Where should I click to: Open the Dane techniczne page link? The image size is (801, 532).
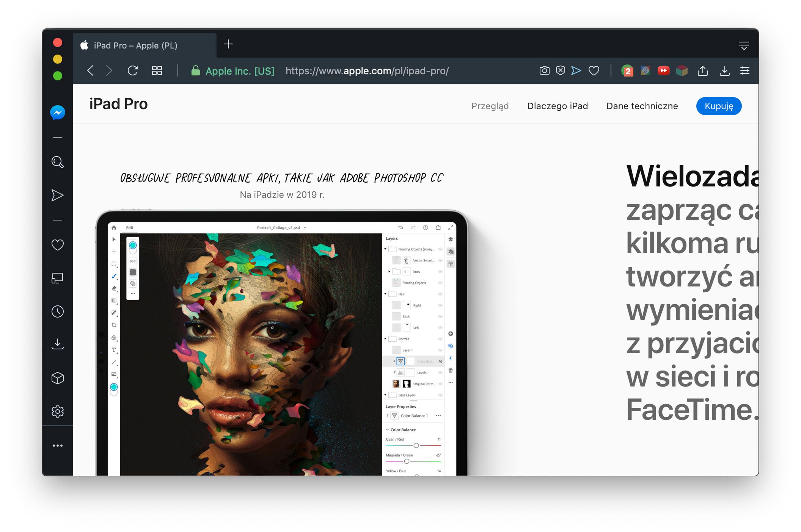642,106
